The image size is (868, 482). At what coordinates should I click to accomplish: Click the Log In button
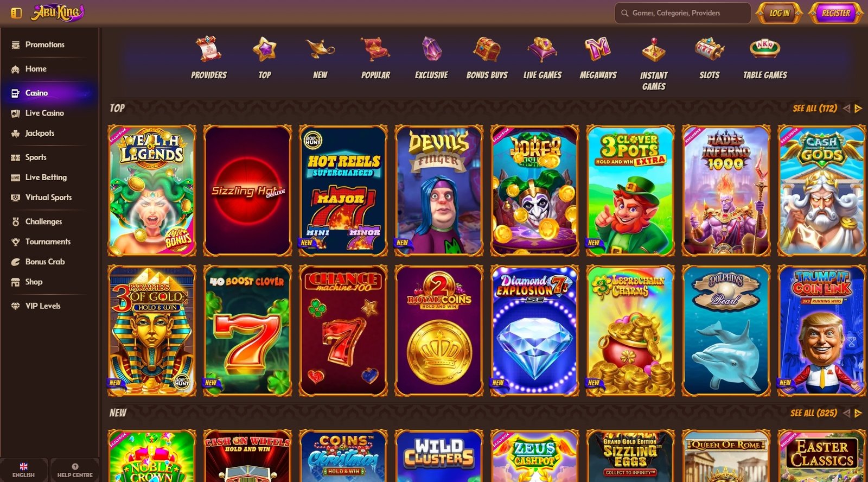(x=780, y=13)
